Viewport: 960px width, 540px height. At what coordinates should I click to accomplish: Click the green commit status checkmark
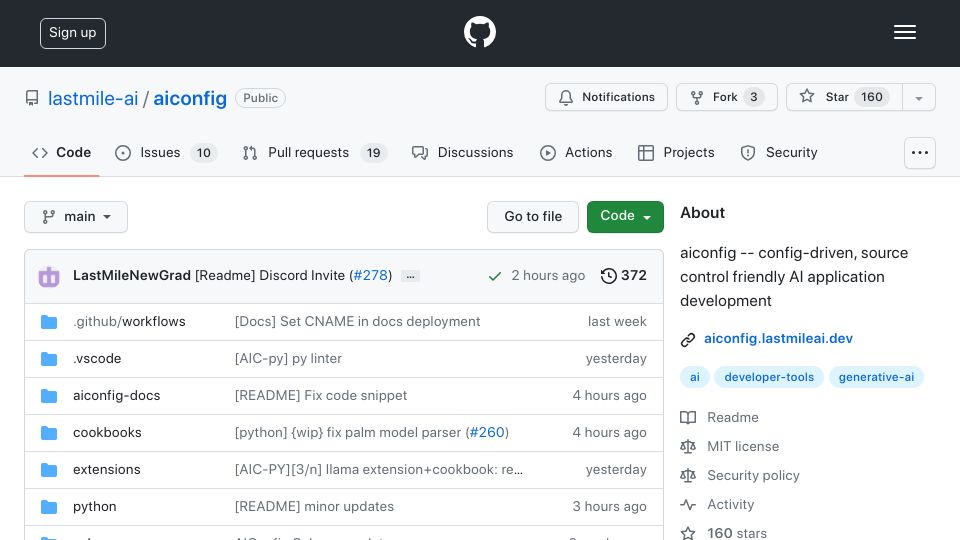(x=495, y=276)
